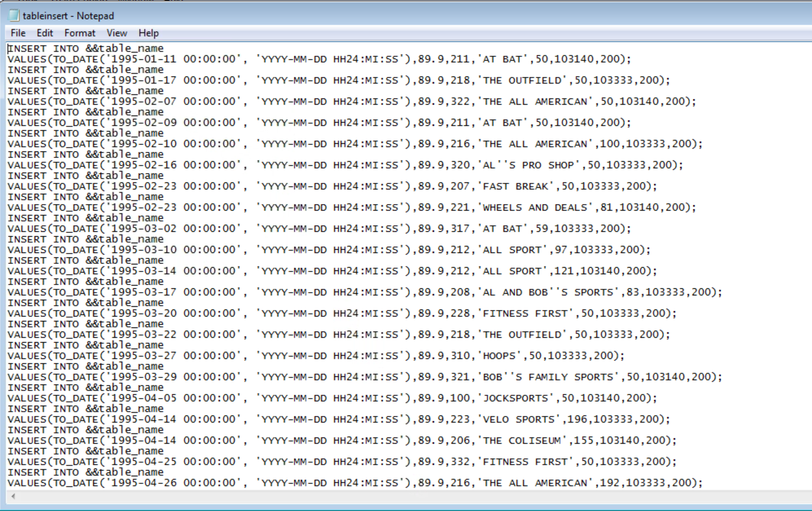Click the VALUES line dated 1995-02-09
This screenshot has width=812, height=511.
point(319,123)
